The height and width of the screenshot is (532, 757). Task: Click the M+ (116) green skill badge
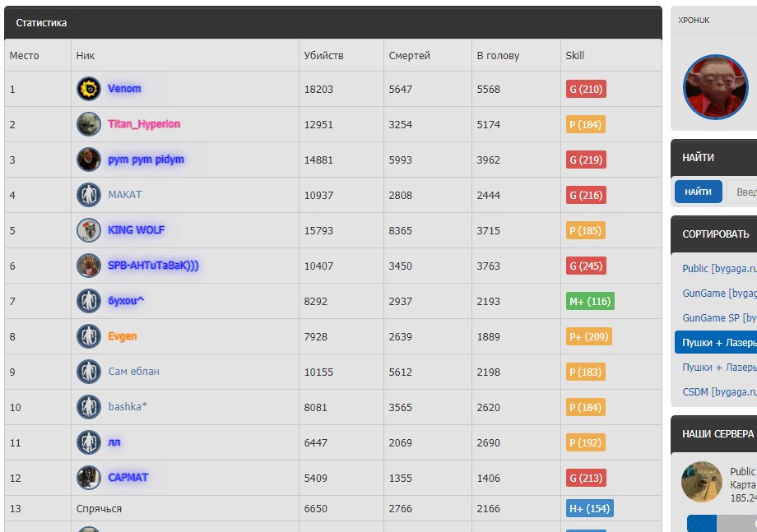tap(590, 301)
